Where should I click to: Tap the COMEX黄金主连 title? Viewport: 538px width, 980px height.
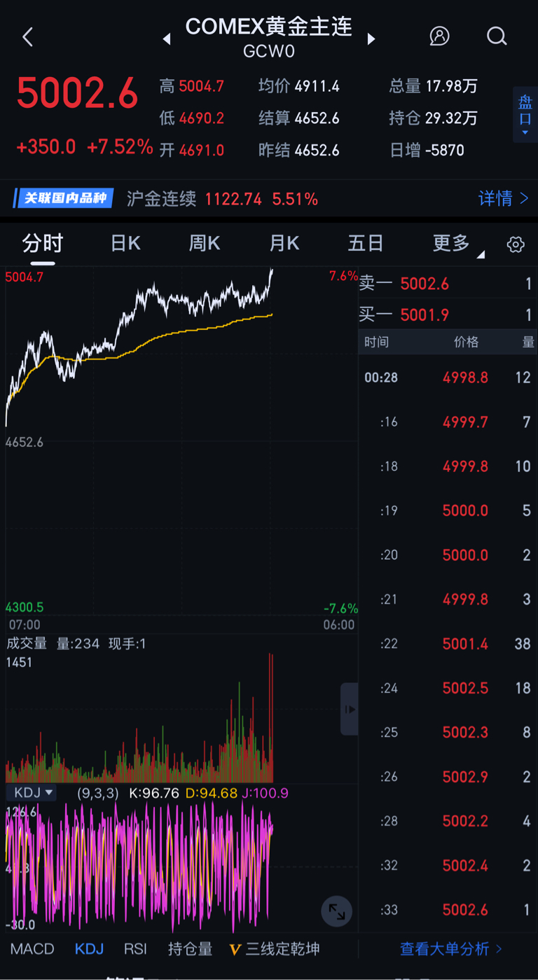(269, 27)
